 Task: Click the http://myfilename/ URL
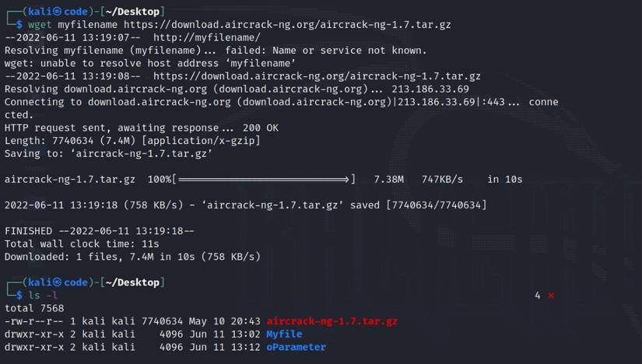(207, 37)
